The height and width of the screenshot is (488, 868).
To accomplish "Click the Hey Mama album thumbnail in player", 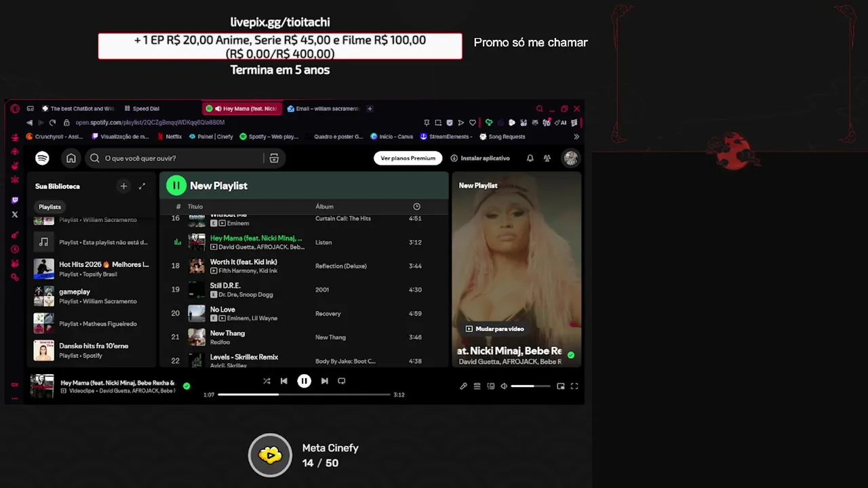I will tap(42, 386).
